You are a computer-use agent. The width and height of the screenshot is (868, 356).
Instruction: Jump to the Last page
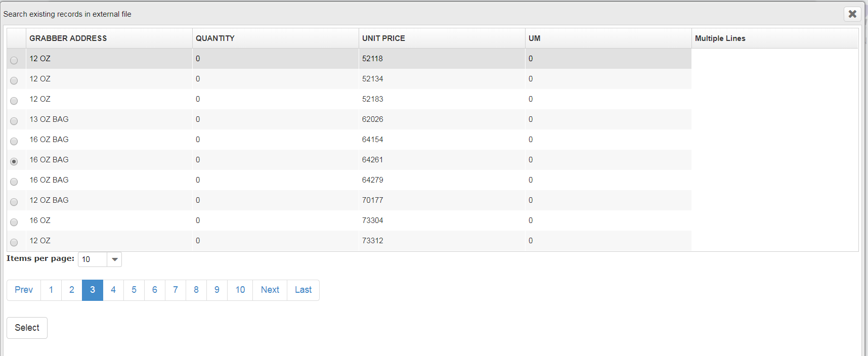coord(303,290)
